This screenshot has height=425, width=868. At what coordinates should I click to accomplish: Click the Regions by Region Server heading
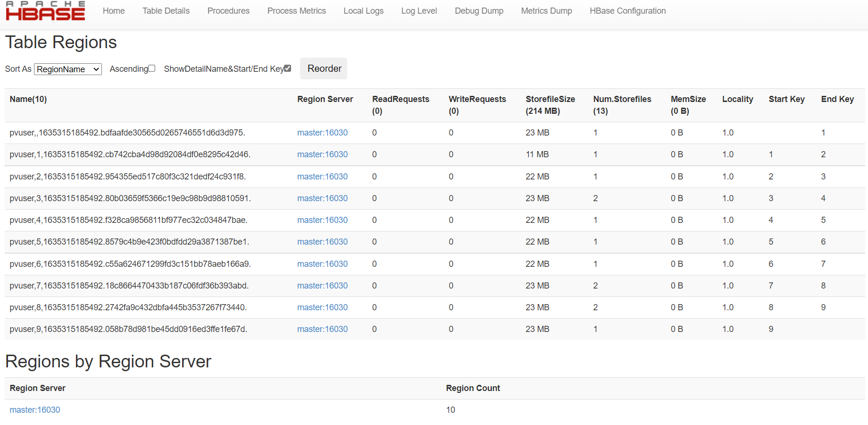pyautogui.click(x=108, y=362)
